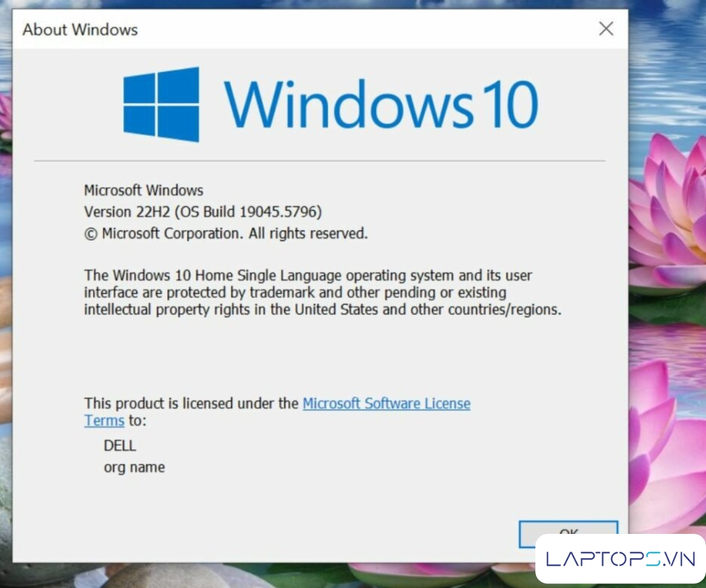Click the 'org name' text

pos(134,467)
